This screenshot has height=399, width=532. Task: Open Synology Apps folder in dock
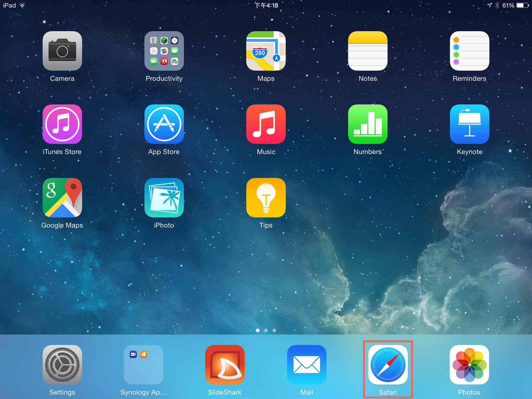click(x=144, y=364)
